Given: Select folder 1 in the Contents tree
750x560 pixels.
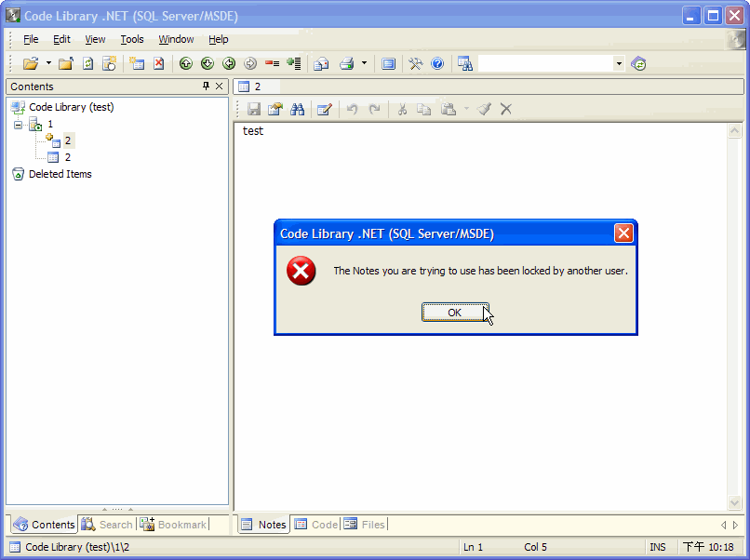Looking at the screenshot, I should [50, 125].
